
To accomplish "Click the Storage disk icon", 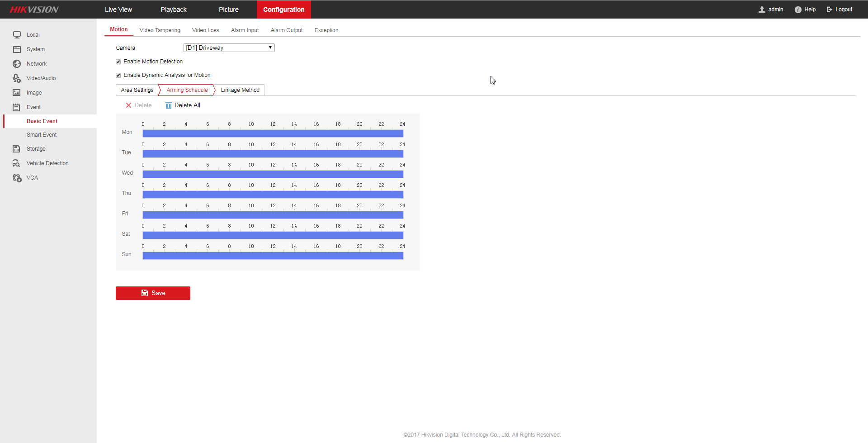I will tap(17, 149).
